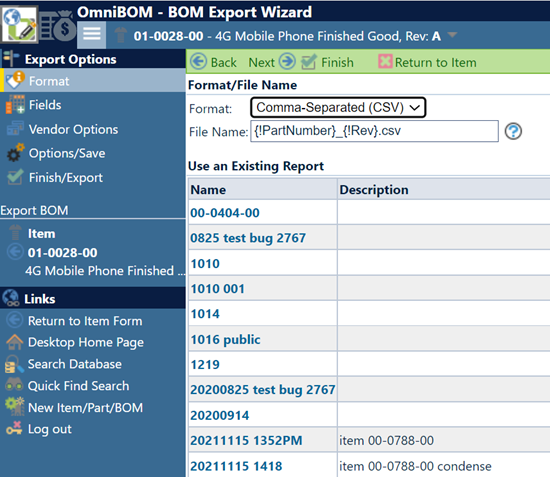Click the item part icon beside 01-0028-00

[121, 35]
